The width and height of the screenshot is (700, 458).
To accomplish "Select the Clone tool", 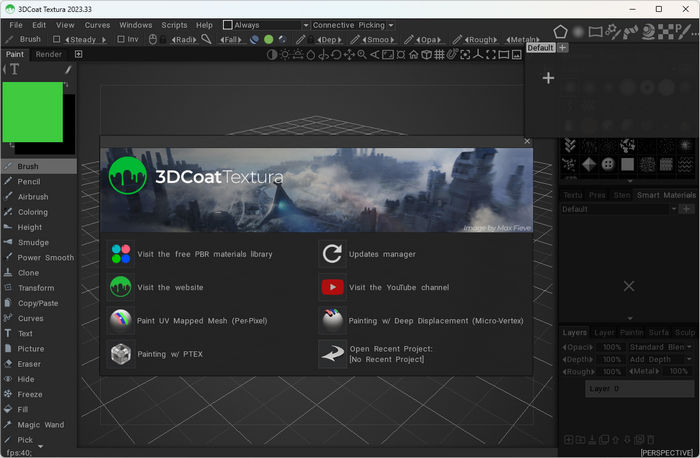I will click(28, 273).
